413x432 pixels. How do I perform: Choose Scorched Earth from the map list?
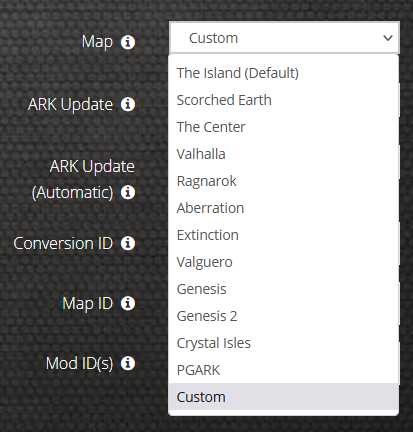click(284, 100)
